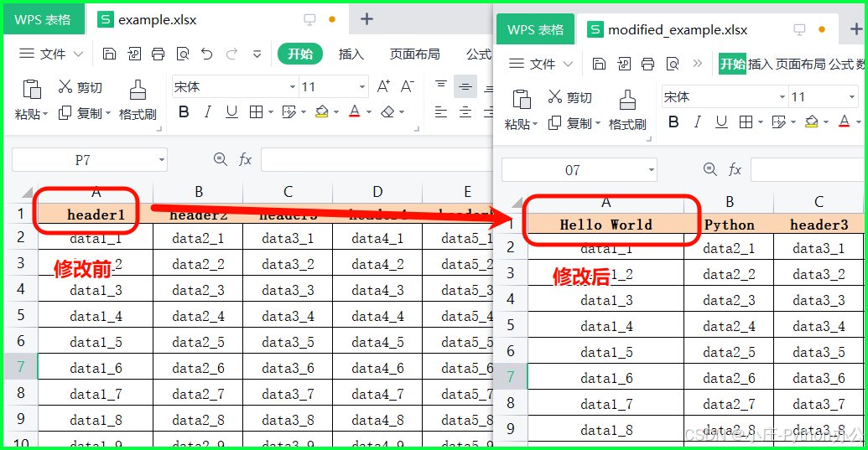Select cell Python in modified_example.xlsx
868x450 pixels.
729,225
